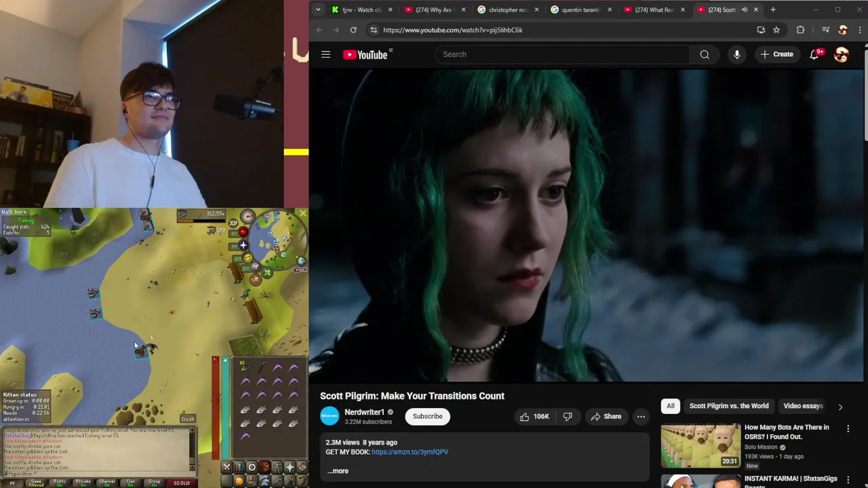Start voice search with the microphone icon
The height and width of the screenshot is (488, 868).
point(736,54)
